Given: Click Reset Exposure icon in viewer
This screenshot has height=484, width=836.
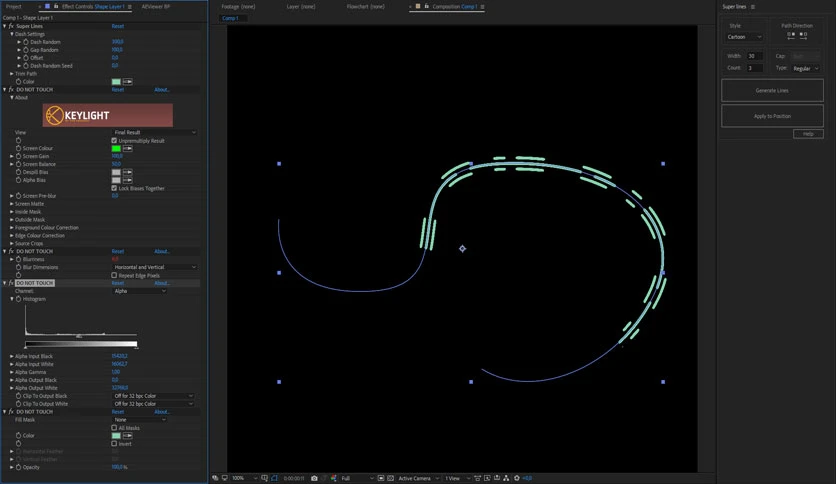Looking at the screenshot, I should (x=517, y=478).
